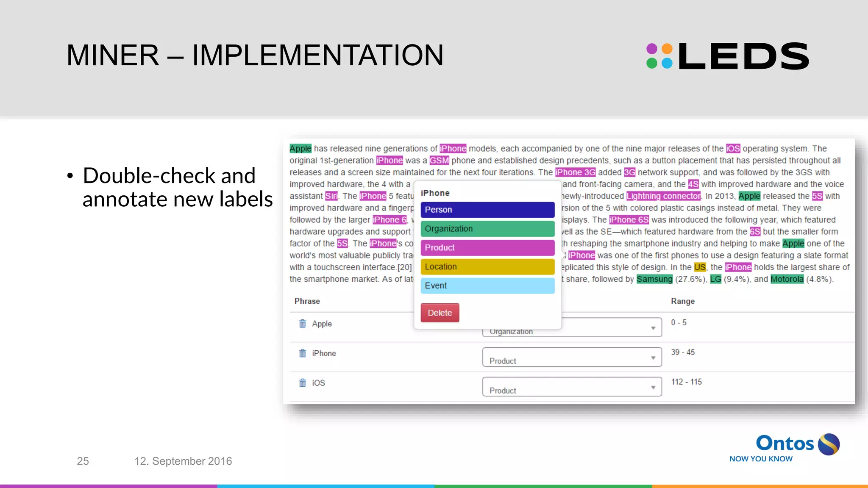This screenshot has width=868, height=488.
Task: Click the highlighted GSM annotation
Action: tap(439, 161)
